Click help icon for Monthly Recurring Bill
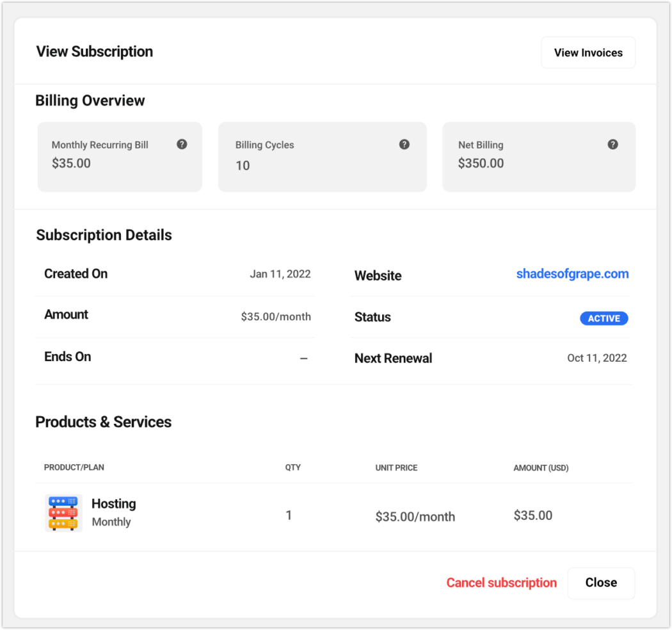This screenshot has width=672, height=630. 182,144
